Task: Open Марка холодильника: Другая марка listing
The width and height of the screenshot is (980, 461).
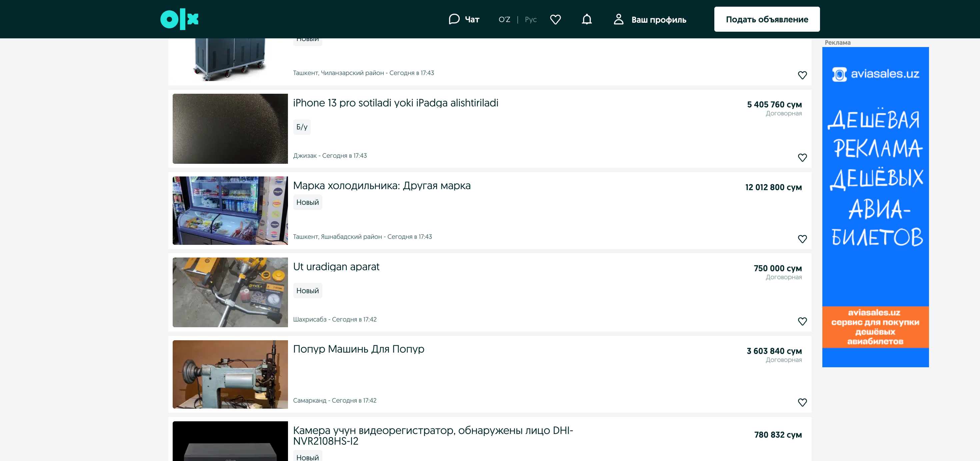Action: tap(382, 185)
